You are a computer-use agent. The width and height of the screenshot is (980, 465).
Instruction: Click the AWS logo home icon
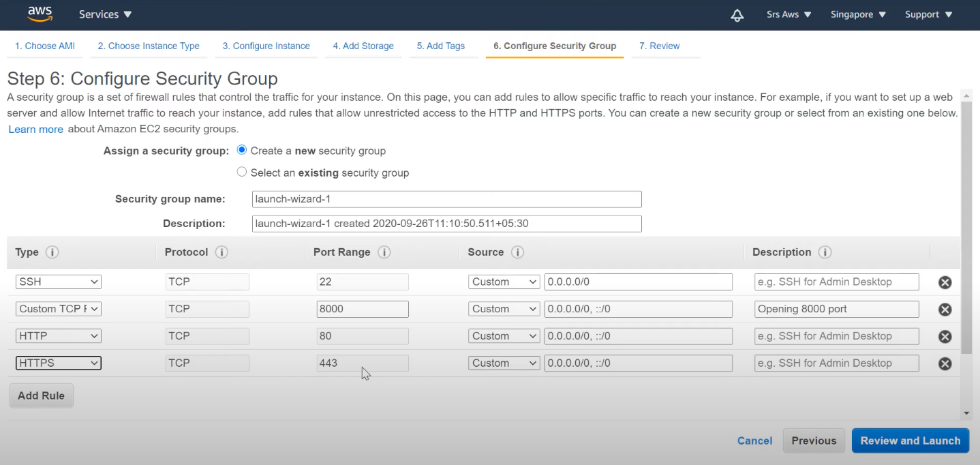pyautogui.click(x=40, y=14)
